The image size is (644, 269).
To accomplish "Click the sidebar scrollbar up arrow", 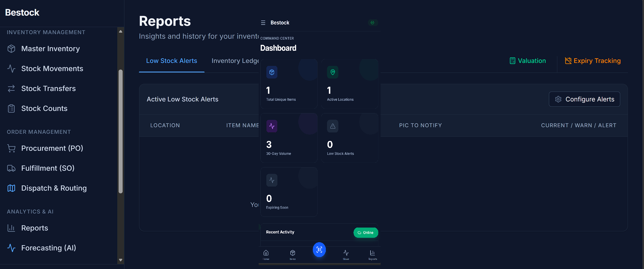I will 121,31.
